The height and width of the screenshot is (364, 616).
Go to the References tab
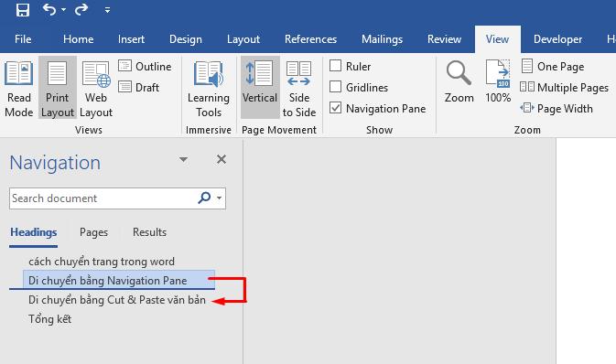pyautogui.click(x=311, y=39)
